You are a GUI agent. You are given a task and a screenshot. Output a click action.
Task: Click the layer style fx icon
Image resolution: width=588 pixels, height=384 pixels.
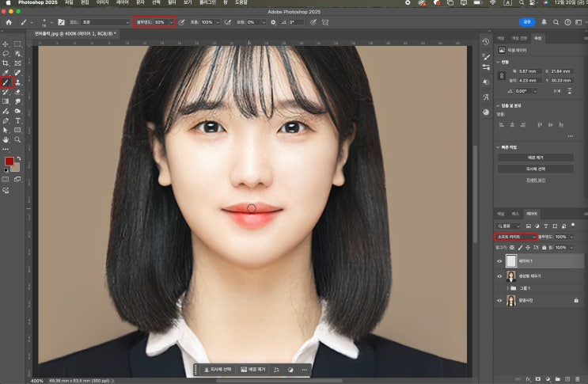point(528,379)
